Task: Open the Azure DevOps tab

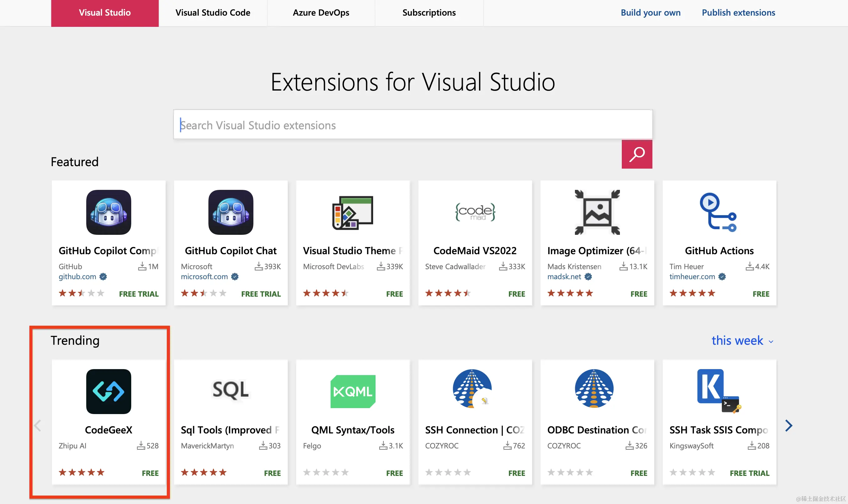Action: tap(321, 13)
